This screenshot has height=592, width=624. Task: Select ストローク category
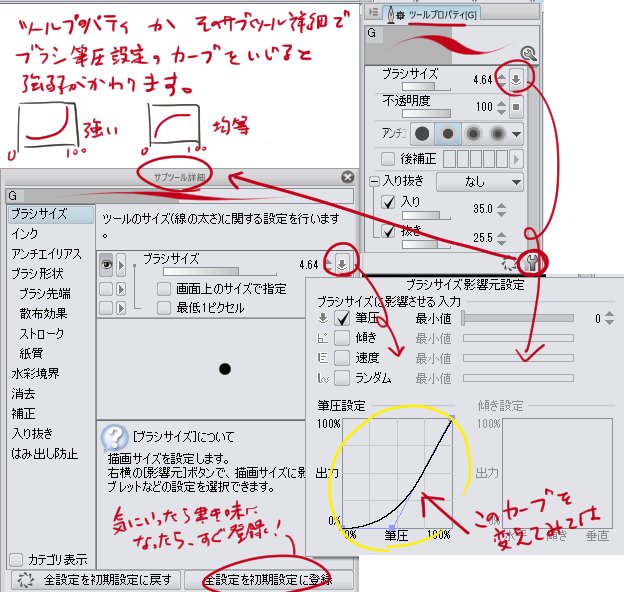(41, 333)
